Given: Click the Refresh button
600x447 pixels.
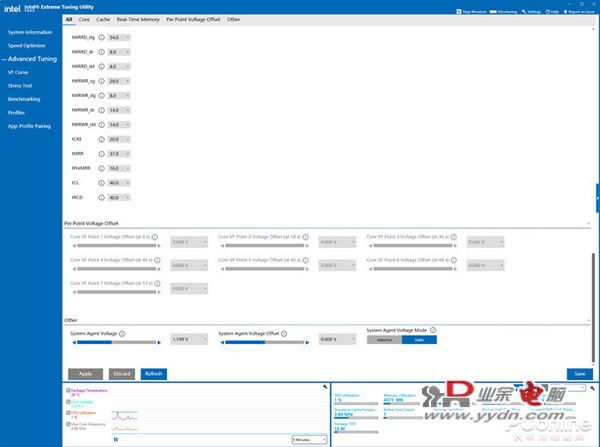Looking at the screenshot, I should click(x=154, y=374).
